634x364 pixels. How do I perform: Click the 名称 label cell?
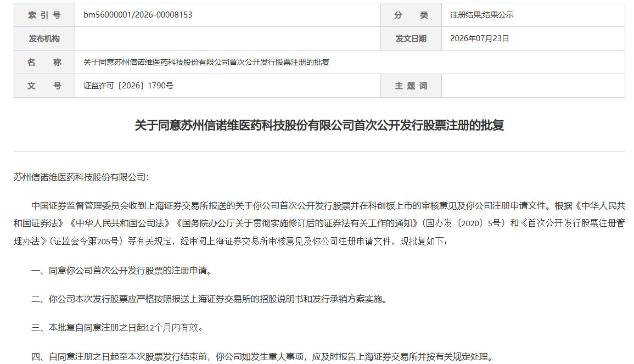pyautogui.click(x=44, y=62)
